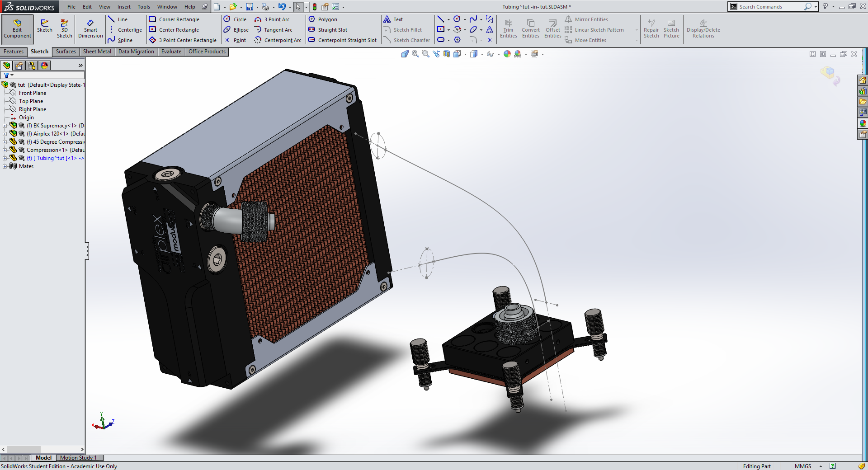Click Trim Entities
This screenshot has height=470, width=868.
pos(508,29)
